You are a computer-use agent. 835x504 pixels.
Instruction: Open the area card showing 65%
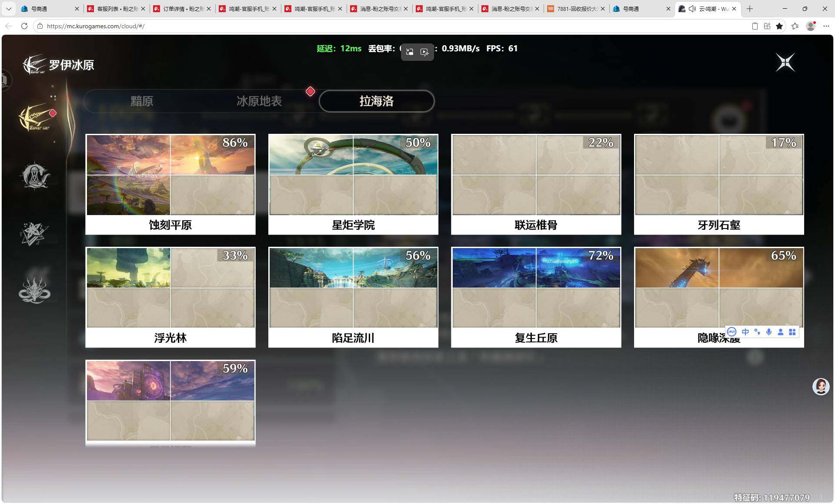[719, 297]
